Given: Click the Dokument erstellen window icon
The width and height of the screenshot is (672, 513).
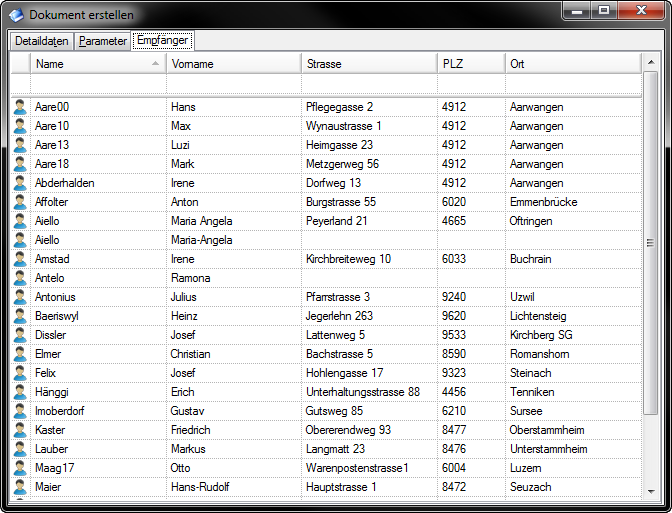Looking at the screenshot, I should (x=16, y=15).
